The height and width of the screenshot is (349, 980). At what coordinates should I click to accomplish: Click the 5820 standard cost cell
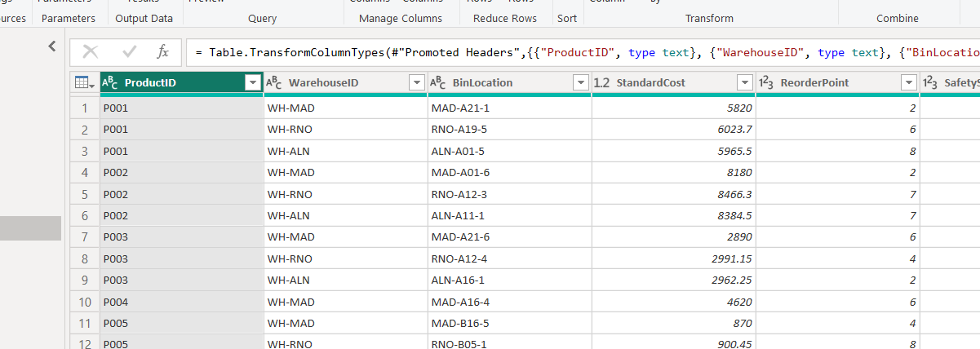pos(673,108)
